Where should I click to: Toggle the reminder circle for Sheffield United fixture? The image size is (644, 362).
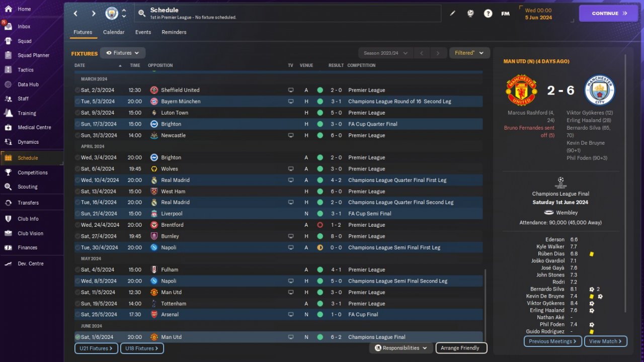[x=77, y=90]
